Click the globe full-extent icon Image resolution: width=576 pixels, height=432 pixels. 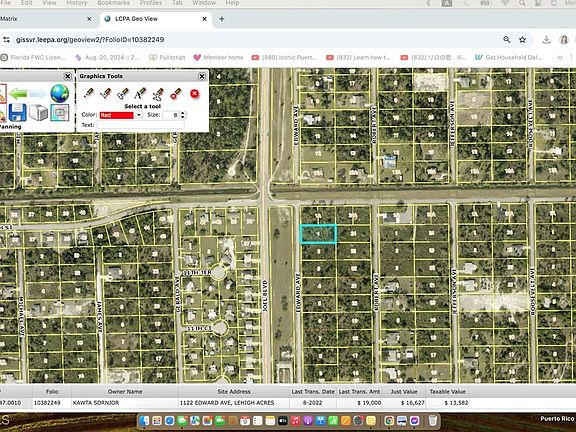60,93
